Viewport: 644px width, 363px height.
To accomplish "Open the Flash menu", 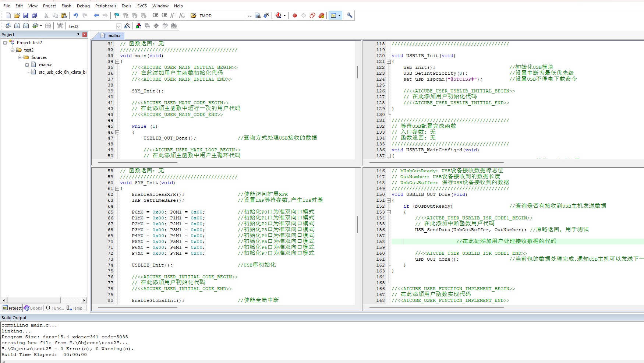I will tap(66, 6).
